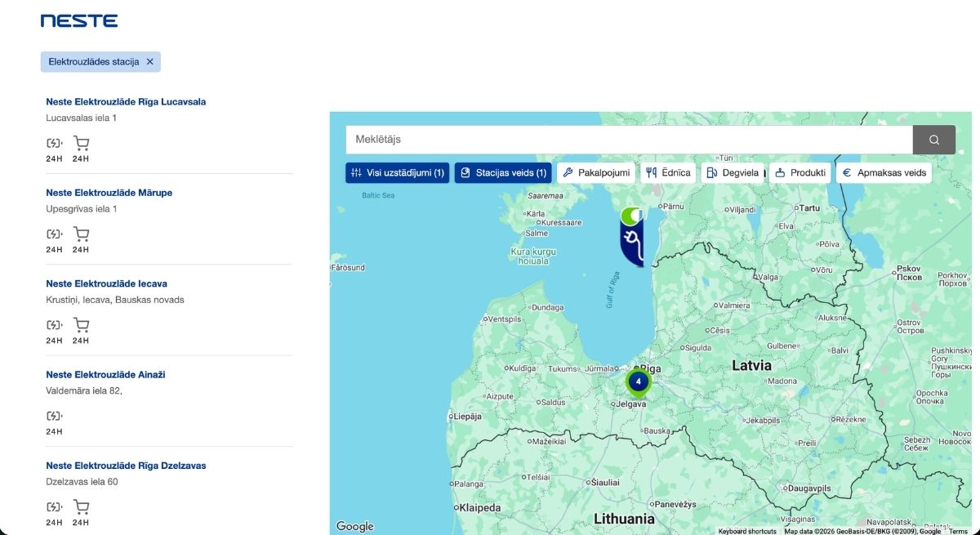The width and height of the screenshot is (980, 535).
Task: Click Krustiņi, Iecava, Bauskas novads address
Action: [115, 300]
